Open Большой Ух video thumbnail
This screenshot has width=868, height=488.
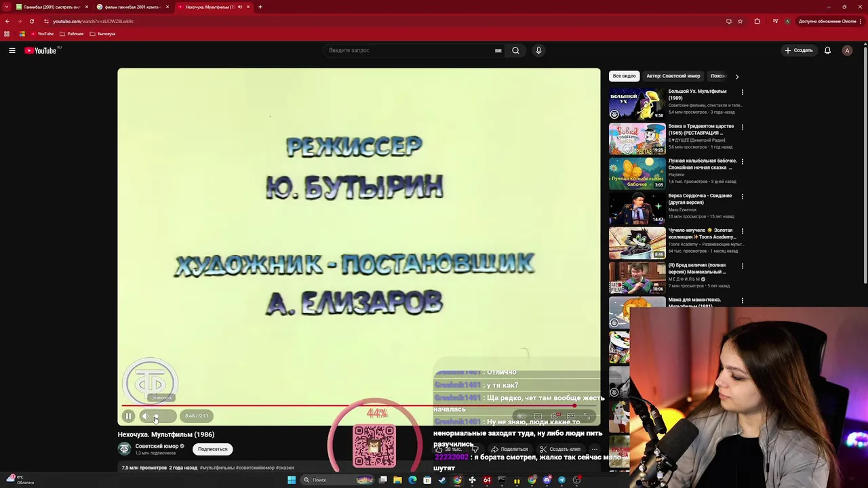click(x=637, y=104)
